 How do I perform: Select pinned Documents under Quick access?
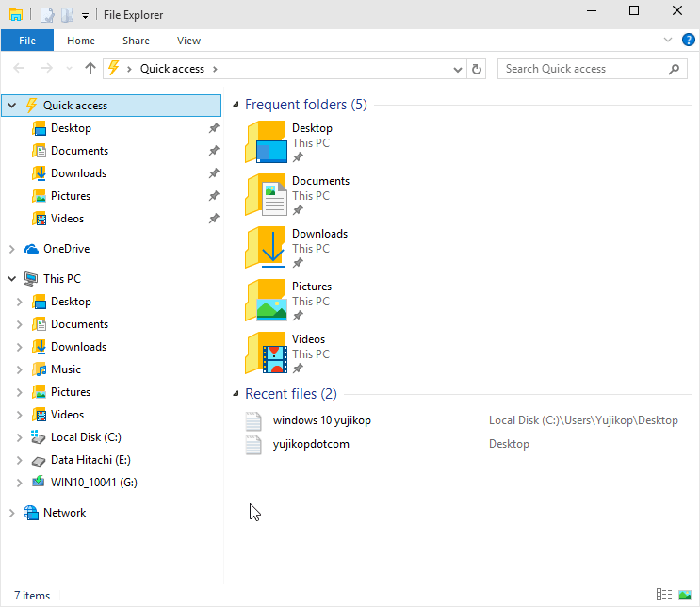(x=79, y=151)
